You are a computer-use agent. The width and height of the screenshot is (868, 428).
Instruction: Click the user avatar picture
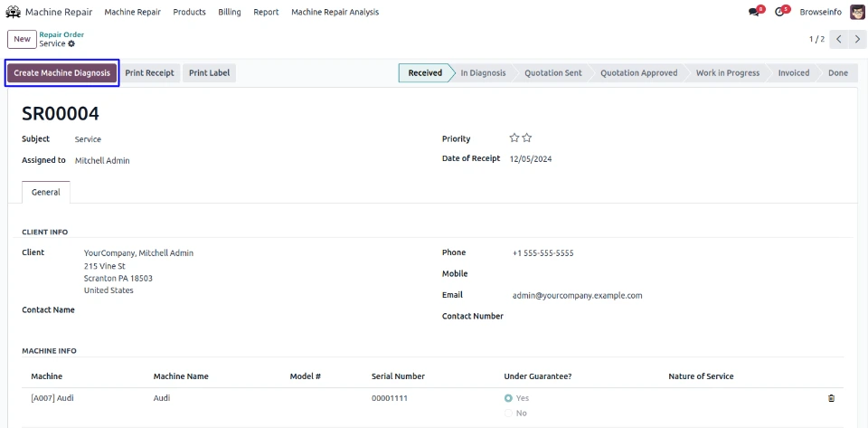tap(857, 12)
